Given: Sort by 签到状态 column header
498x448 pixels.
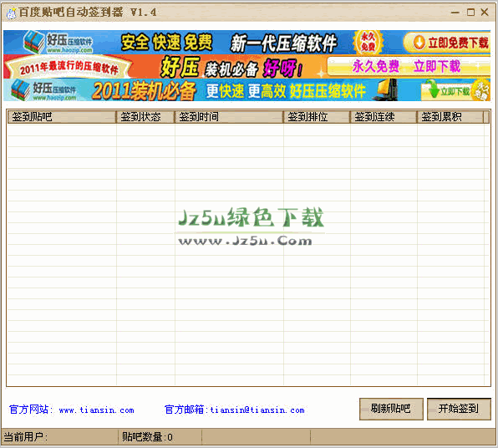Looking at the screenshot, I should 145,117.
